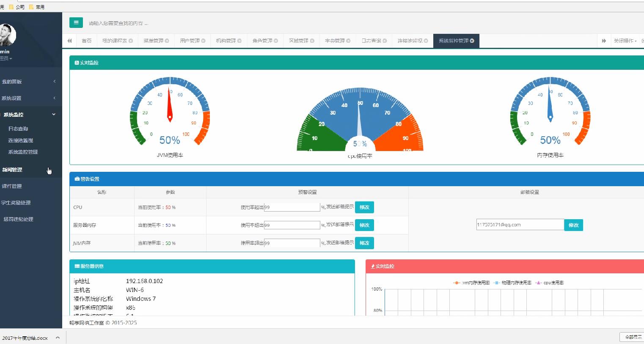Image resolution: width=644 pixels, height=344 pixels.
Task: Focus the CPU usage threshold input
Action: tap(292, 207)
